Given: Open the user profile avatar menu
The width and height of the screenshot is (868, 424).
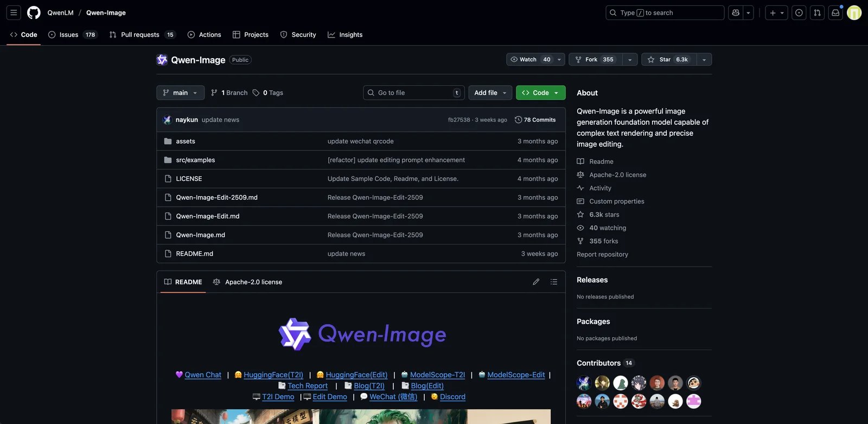Looking at the screenshot, I should [854, 12].
